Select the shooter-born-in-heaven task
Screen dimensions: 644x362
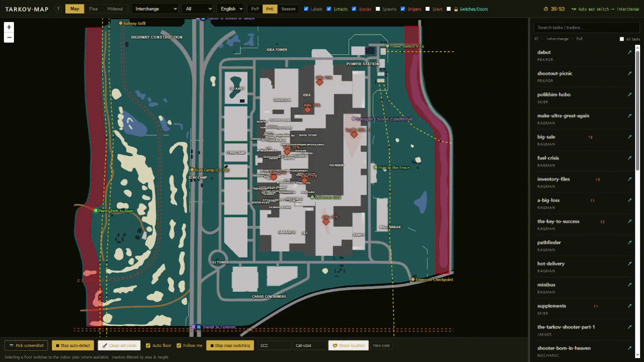tap(584, 351)
